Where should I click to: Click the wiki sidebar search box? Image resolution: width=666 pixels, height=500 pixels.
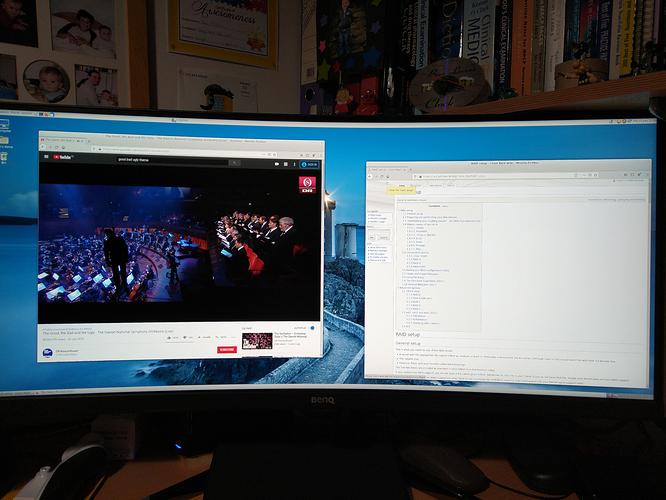[x=379, y=232]
